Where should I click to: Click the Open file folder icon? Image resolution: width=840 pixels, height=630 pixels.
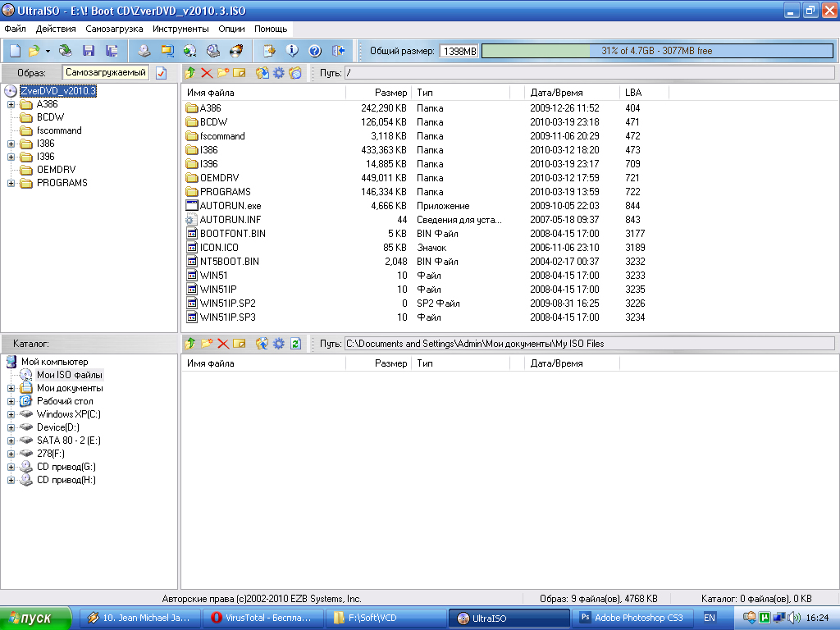tap(34, 51)
